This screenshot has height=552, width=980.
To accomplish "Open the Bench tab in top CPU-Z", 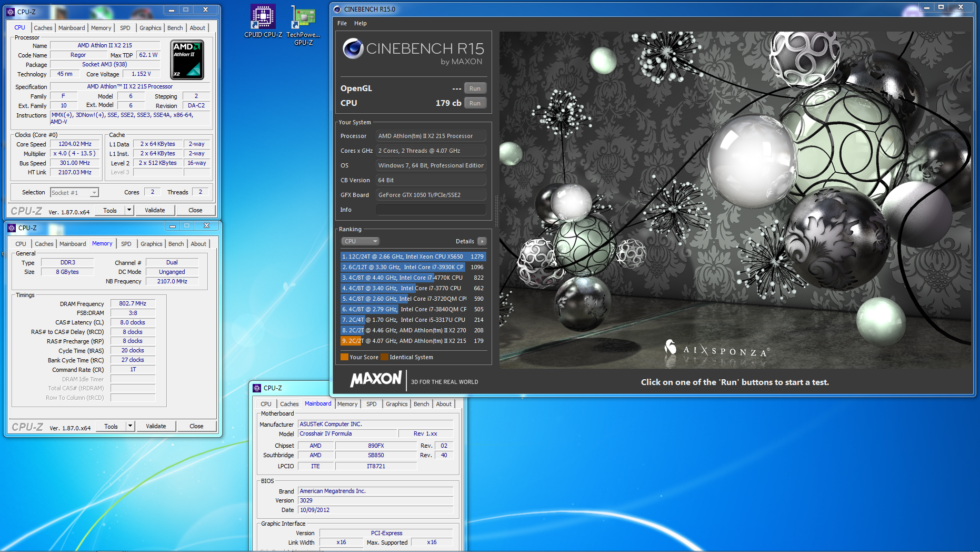I will click(x=175, y=28).
